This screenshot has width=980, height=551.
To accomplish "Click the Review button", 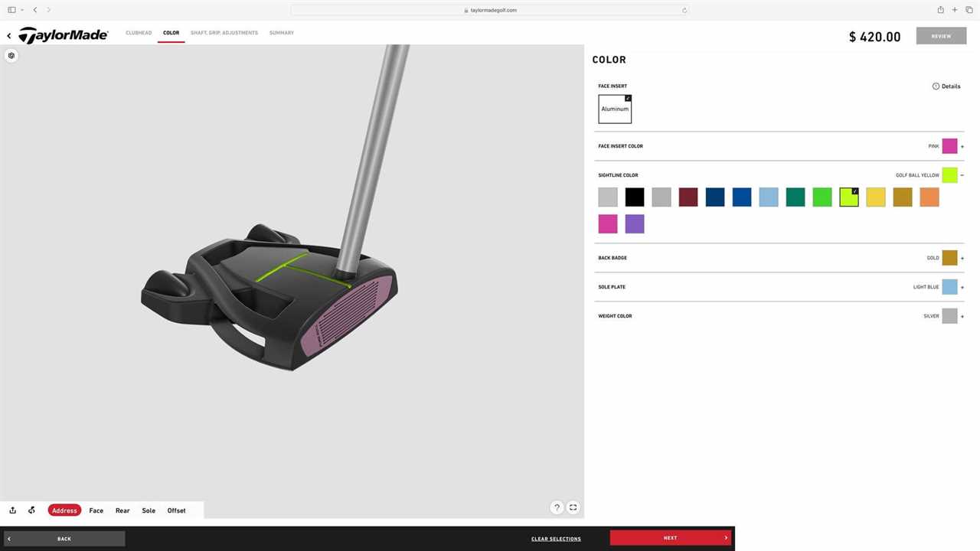I will click(x=941, y=36).
